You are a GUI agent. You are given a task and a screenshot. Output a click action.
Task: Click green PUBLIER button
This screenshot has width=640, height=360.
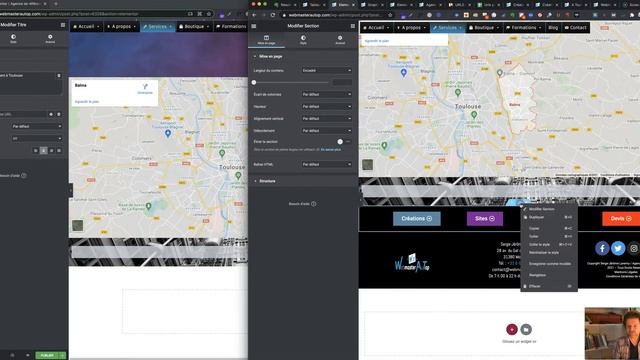[x=47, y=356]
